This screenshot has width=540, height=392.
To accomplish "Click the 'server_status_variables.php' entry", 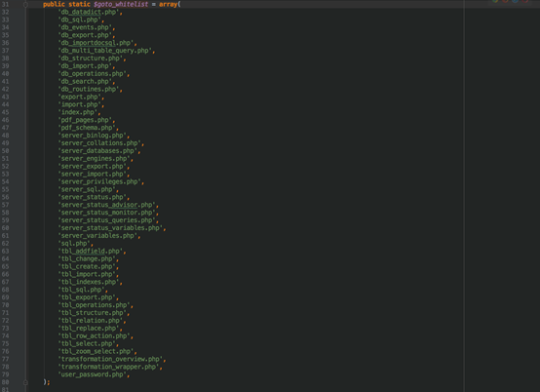I will 110,228.
